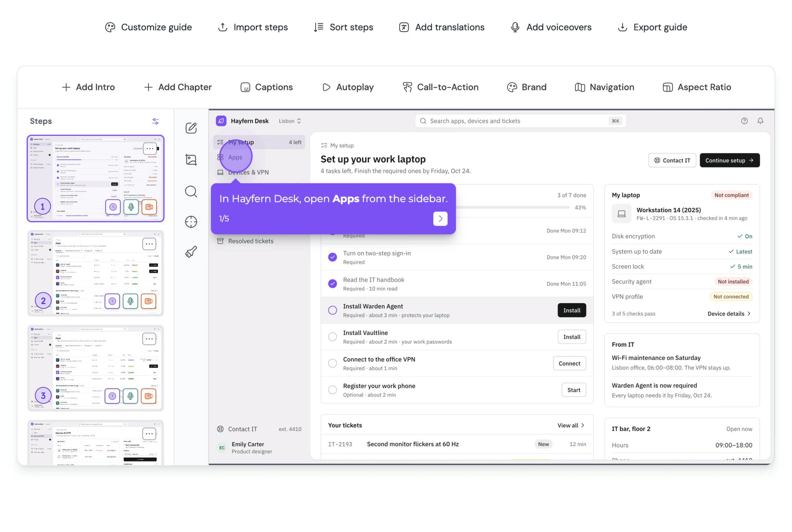
Task: Open Aspect Ratio options
Action: click(x=697, y=87)
